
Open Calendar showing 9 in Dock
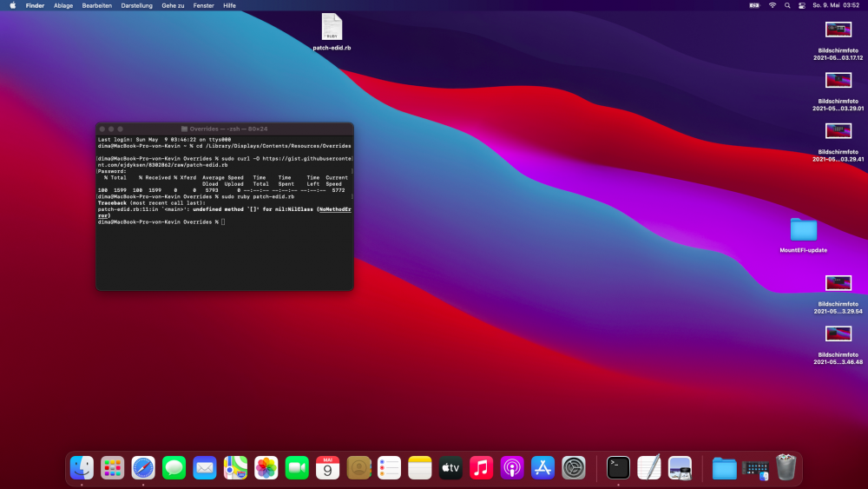(328, 468)
